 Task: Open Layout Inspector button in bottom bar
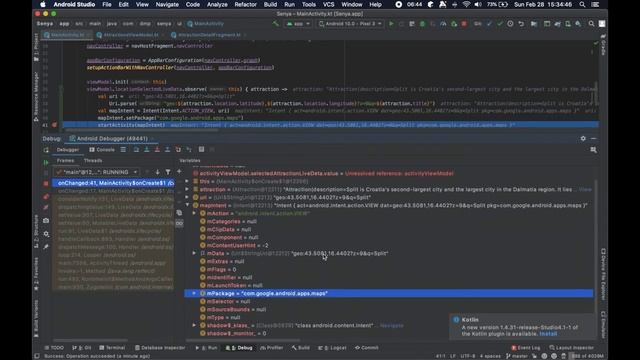coord(571,348)
